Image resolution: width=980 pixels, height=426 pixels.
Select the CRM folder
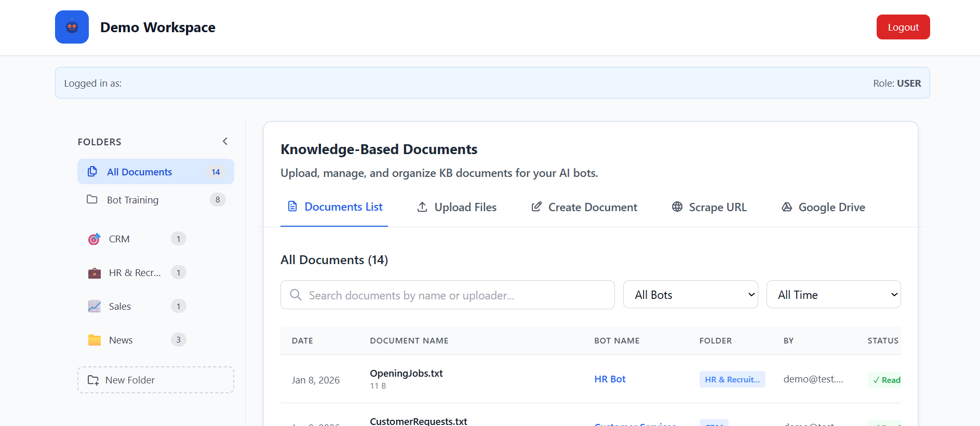point(137,239)
